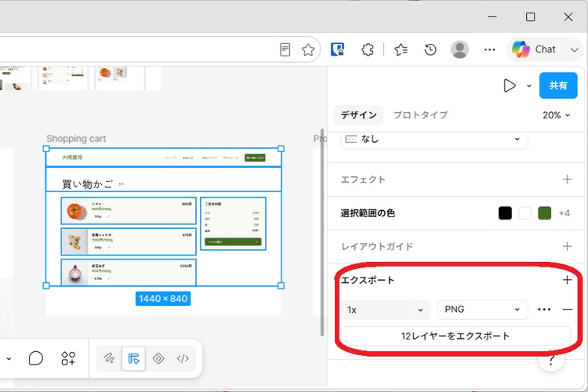
Task: Open the user profile avatar
Action: (x=459, y=49)
